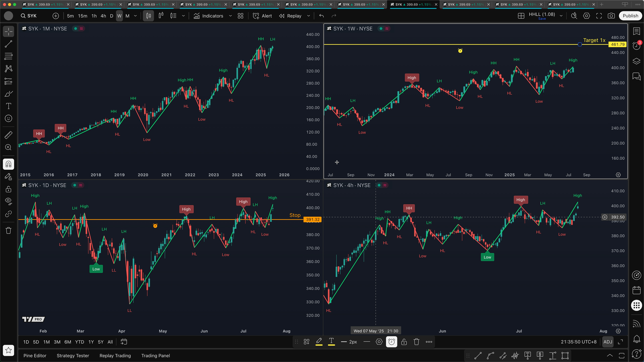Select the 15m timeframe

pyautogui.click(x=83, y=16)
